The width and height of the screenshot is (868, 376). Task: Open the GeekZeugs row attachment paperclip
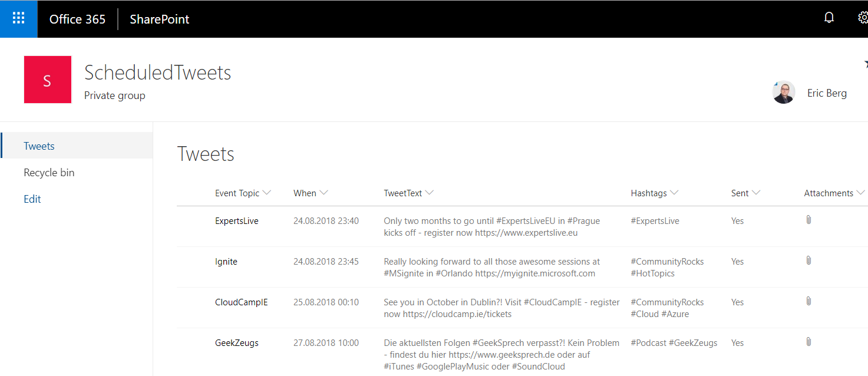tap(808, 342)
